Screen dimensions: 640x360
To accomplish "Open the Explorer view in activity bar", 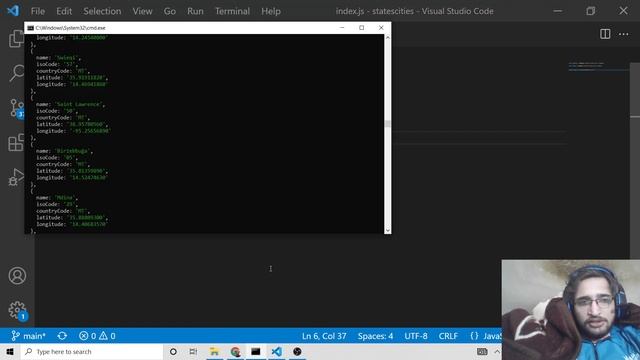I will click(16, 38).
